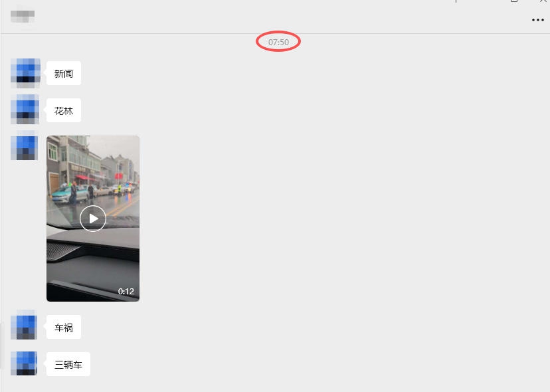Click the 0:12 video duration label
This screenshot has height=392, width=550.
coord(126,291)
